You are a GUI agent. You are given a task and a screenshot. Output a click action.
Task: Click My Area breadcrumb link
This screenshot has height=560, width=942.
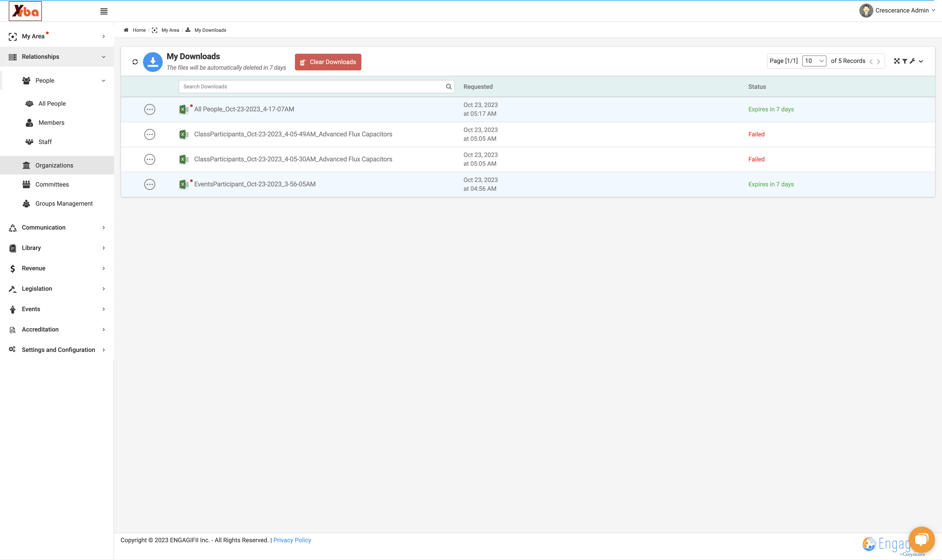170,30
